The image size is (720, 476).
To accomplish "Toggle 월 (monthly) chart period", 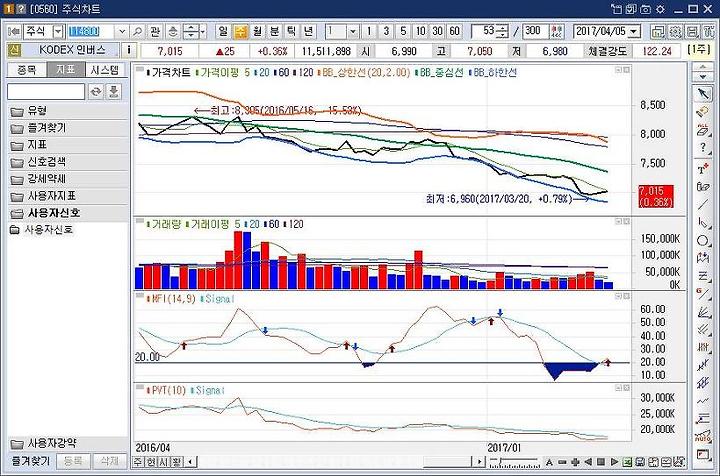I will 257,31.
